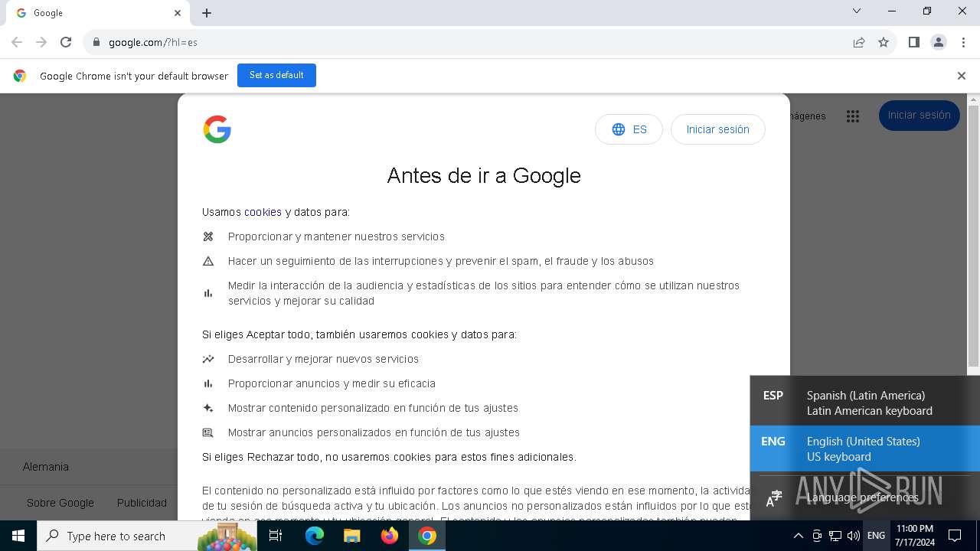Image resolution: width=980 pixels, height=551 pixels.
Task: Close the Google tab
Action: click(x=178, y=13)
